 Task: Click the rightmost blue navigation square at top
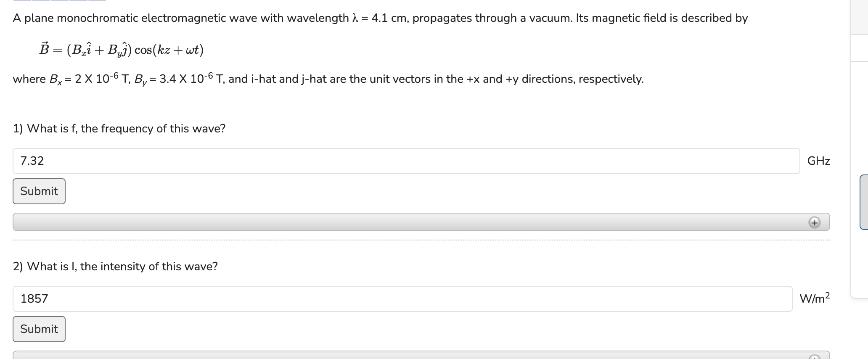97,1
